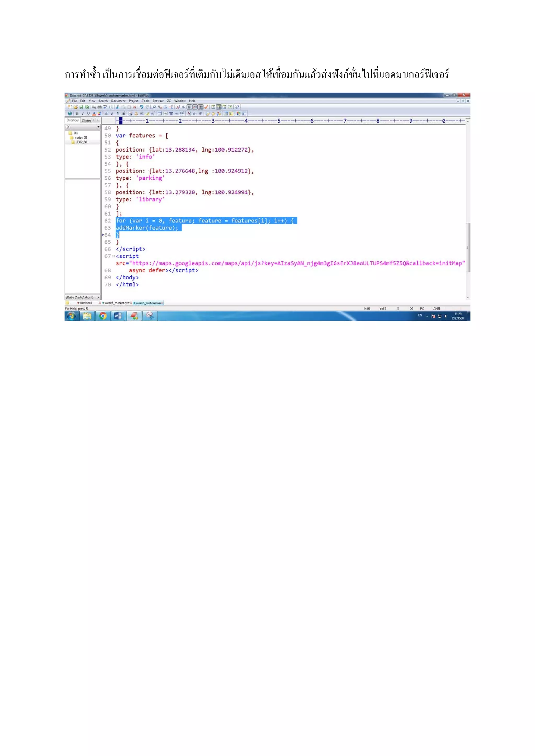
Task: Toggle Bold HTML formatting button
Action: click(77, 114)
